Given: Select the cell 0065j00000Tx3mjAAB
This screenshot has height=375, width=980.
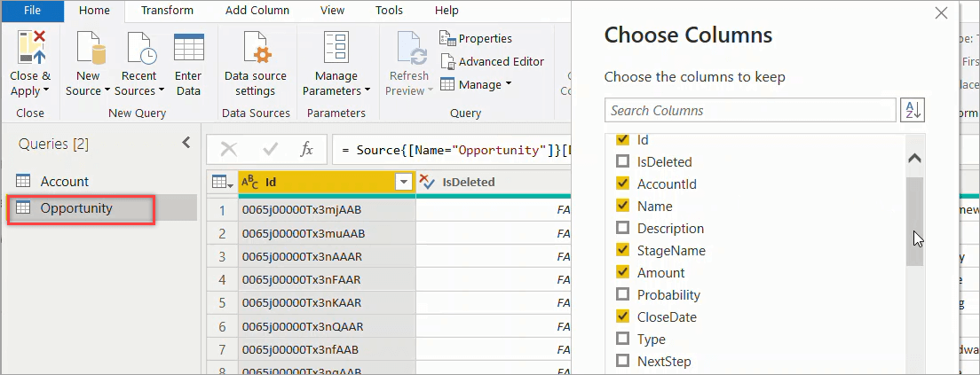Looking at the screenshot, I should [327, 210].
